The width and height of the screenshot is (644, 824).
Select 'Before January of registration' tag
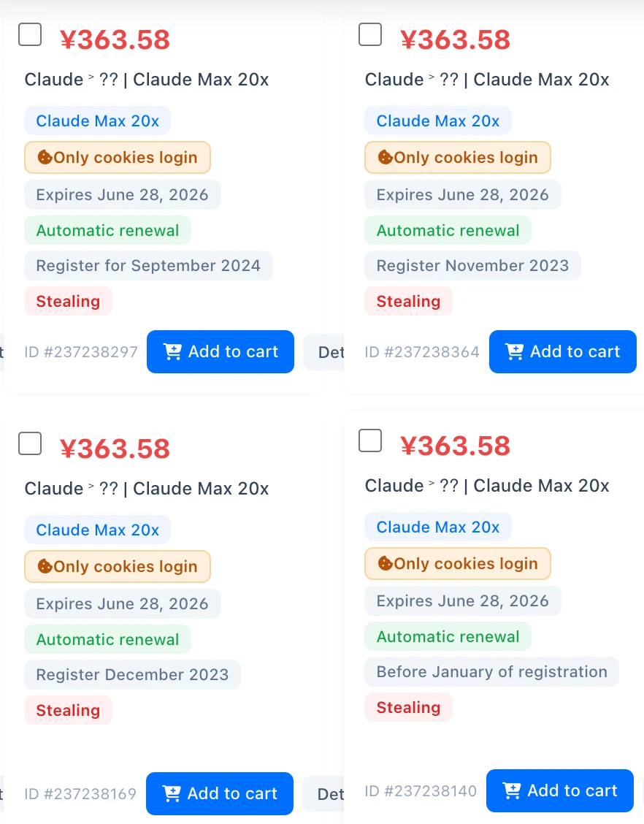[x=492, y=671]
